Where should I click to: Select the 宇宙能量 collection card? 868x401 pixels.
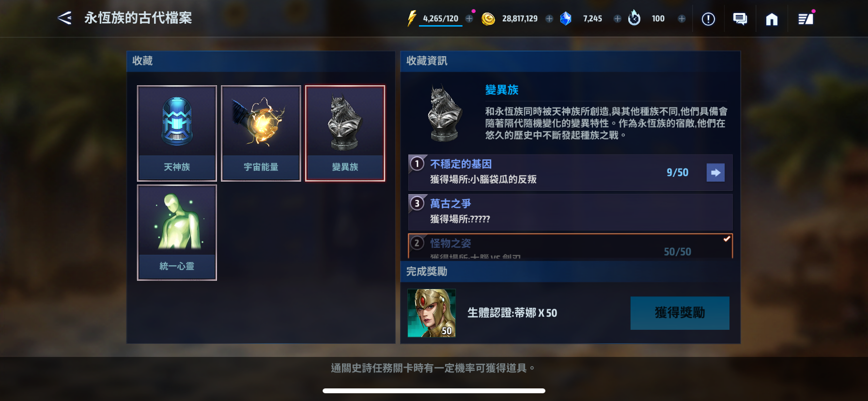[x=261, y=133]
